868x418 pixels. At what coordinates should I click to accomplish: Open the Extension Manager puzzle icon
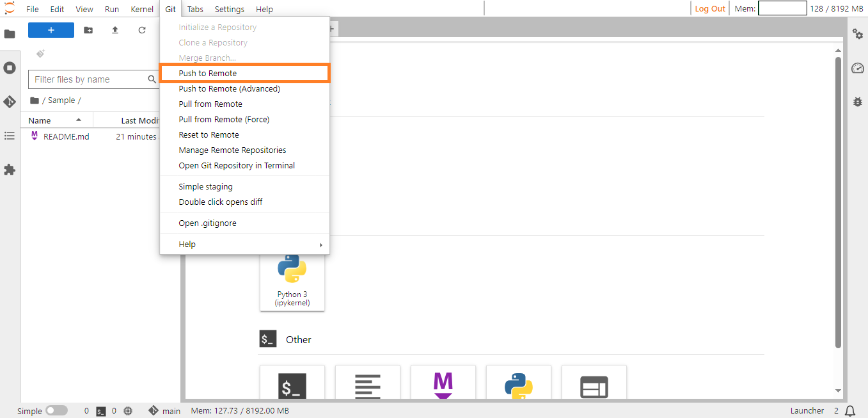click(x=10, y=170)
